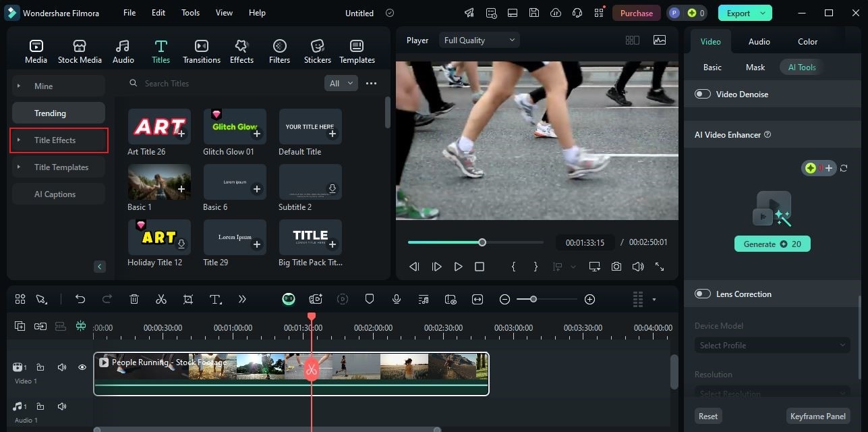Open the Full Quality dropdown
868x432 pixels.
pos(479,40)
